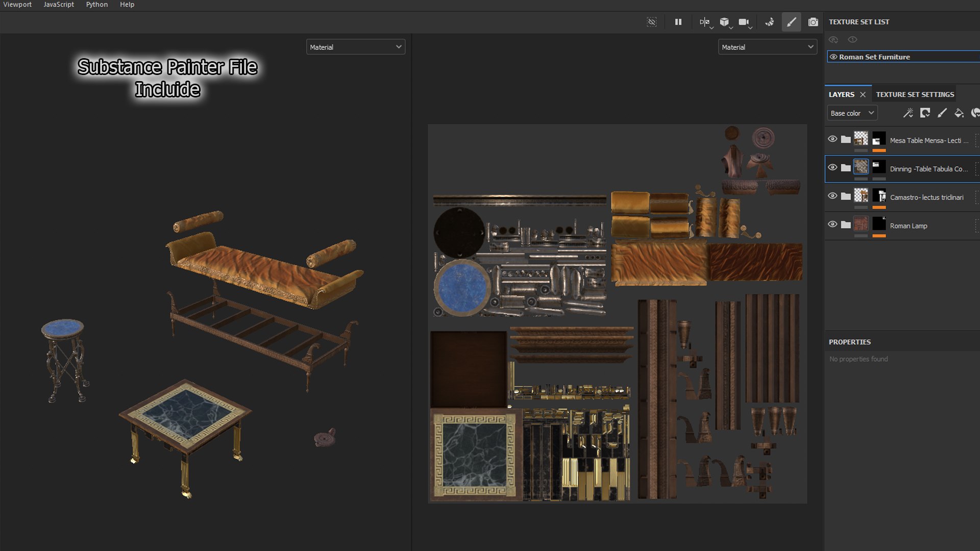Hide the Mesa Table Mensa layer
This screenshot has width=980, height=551.
832,139
